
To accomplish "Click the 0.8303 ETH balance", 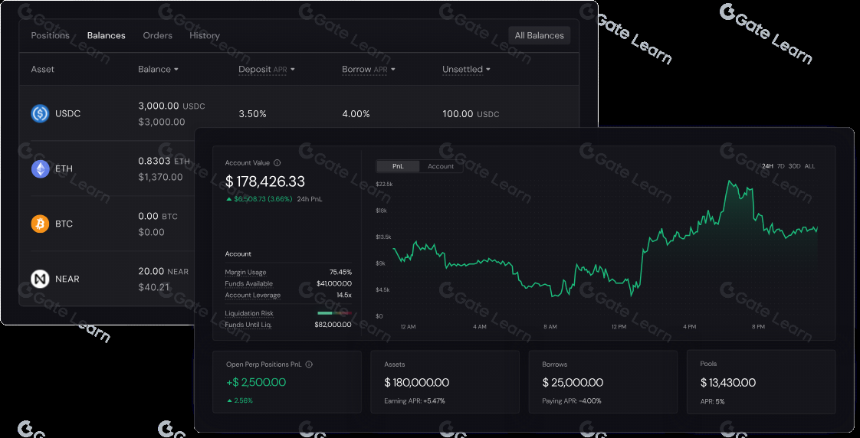I will tap(164, 161).
